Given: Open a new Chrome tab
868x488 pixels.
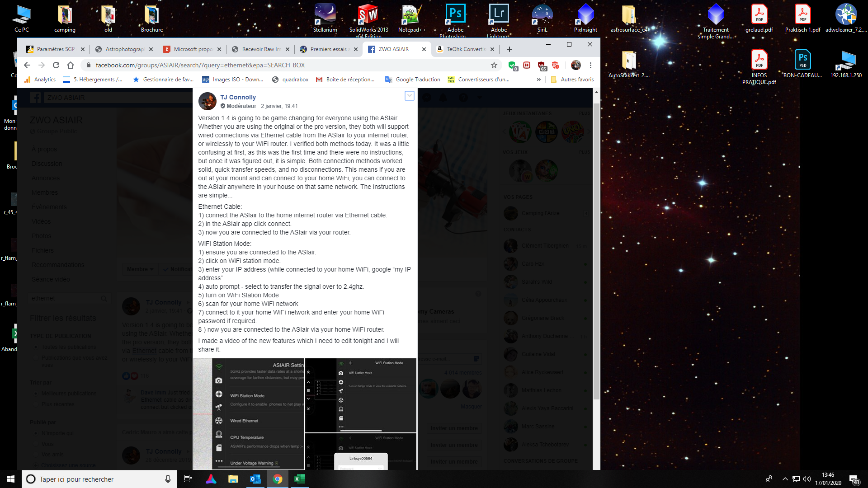Looking at the screenshot, I should (x=509, y=49).
